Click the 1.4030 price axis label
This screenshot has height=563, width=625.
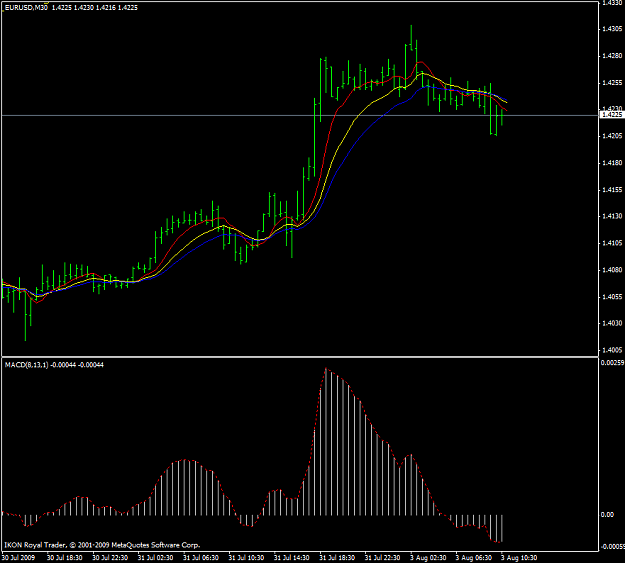612,323
